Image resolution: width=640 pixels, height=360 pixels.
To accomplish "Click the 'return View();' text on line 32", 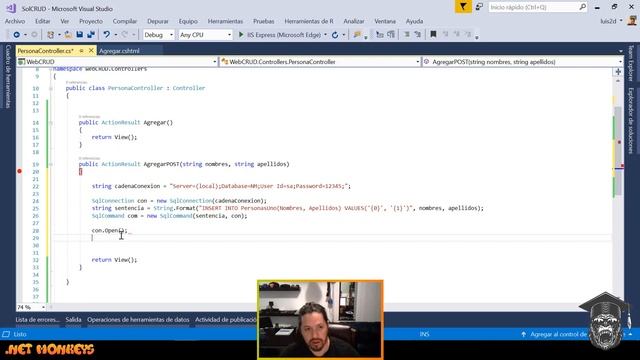I will tap(114, 260).
